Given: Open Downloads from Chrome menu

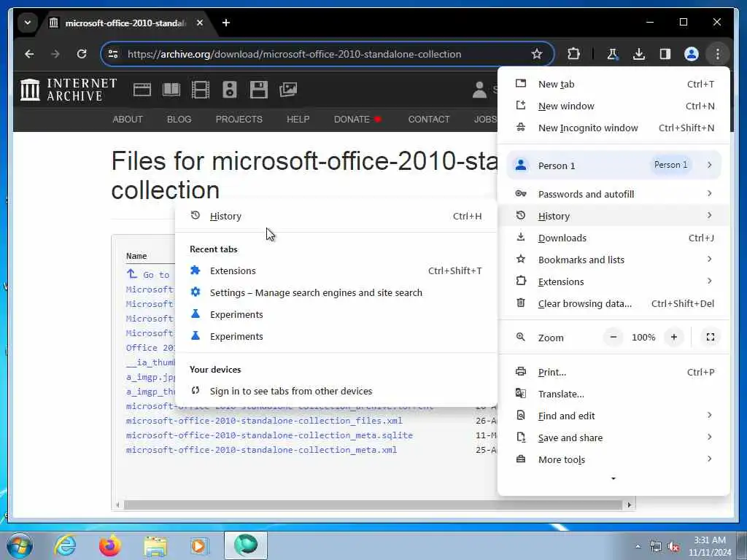Looking at the screenshot, I should pos(614,238).
